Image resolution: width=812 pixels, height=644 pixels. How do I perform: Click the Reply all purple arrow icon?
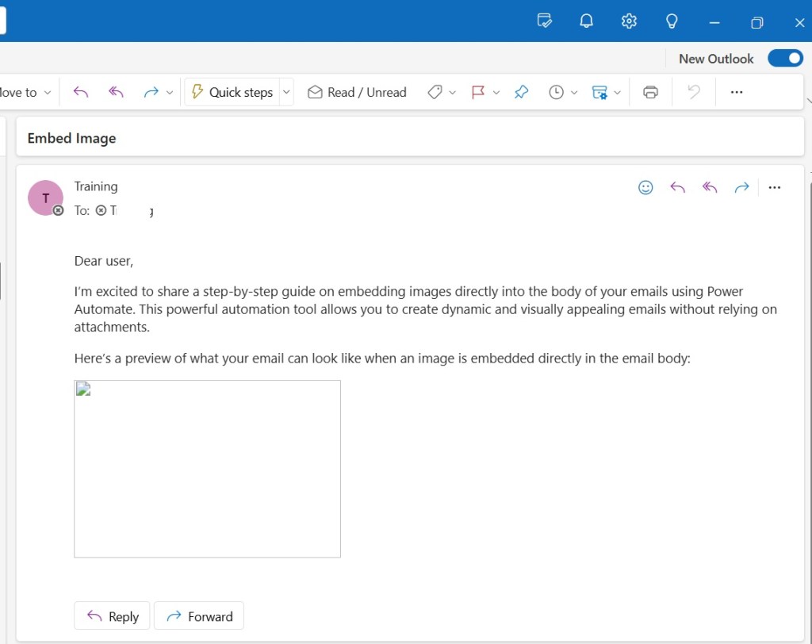point(709,187)
